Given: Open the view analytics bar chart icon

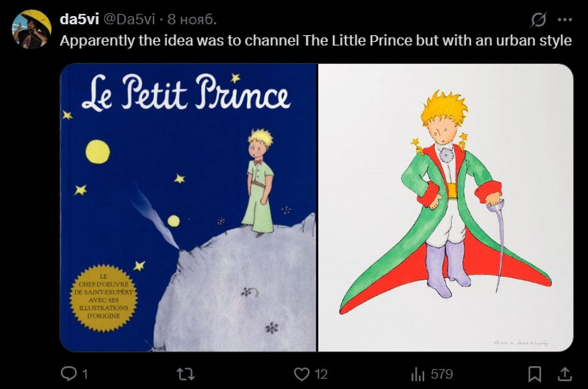Looking at the screenshot, I should pyautogui.click(x=418, y=374).
